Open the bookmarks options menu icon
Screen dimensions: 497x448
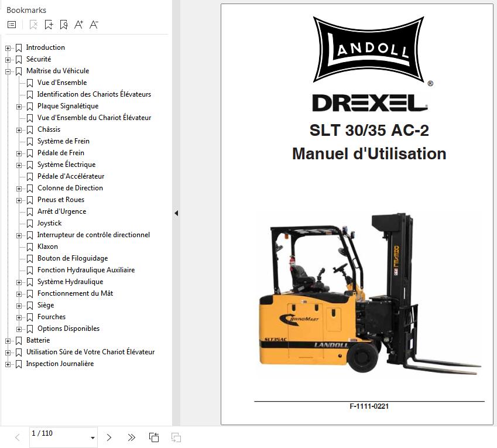pos(12,25)
